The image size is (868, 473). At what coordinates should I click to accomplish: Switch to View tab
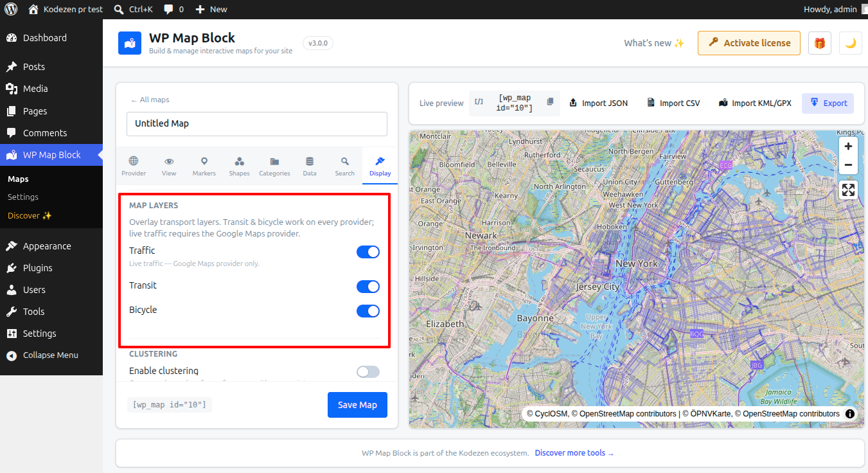pyautogui.click(x=169, y=166)
